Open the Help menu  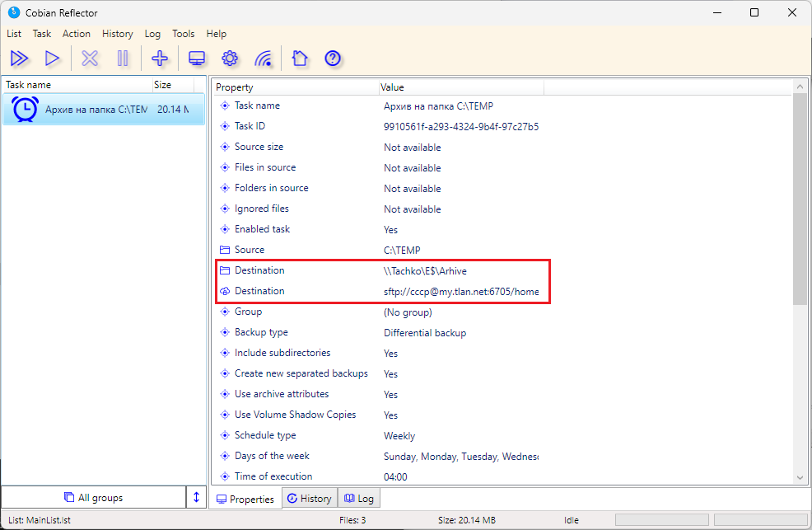point(217,34)
